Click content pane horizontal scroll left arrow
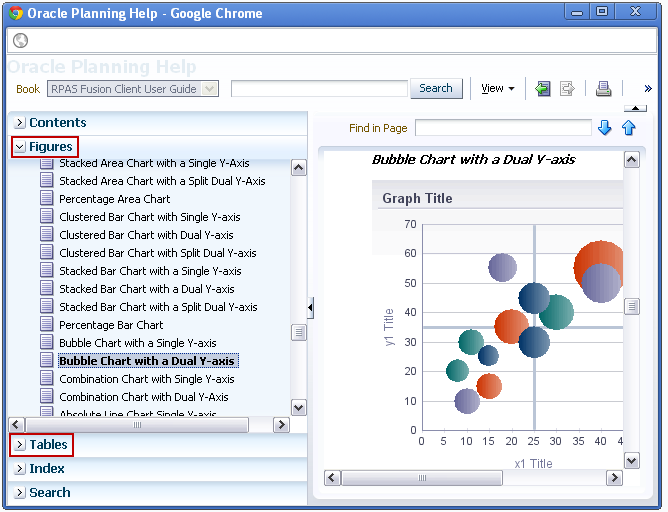668x512 pixels. (x=332, y=478)
